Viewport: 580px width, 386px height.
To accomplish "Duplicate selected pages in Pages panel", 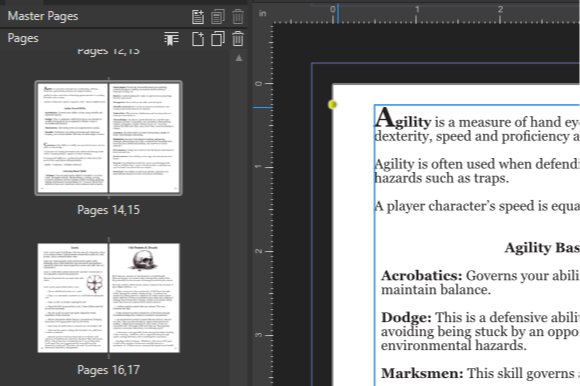I will click(218, 38).
